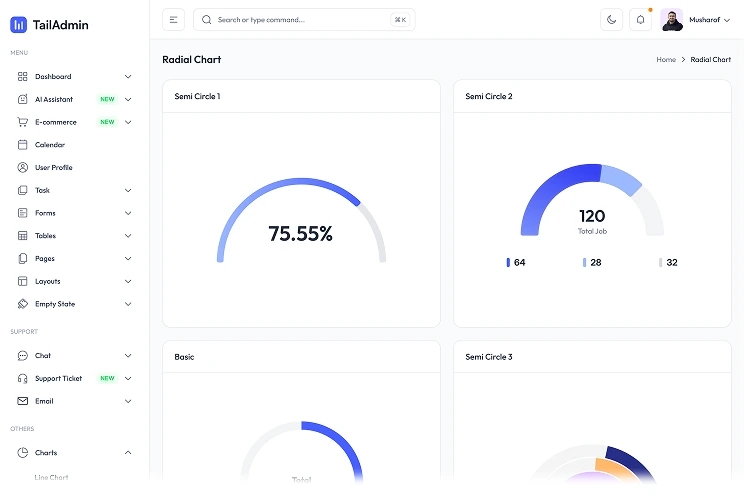Open the Dashboard menu item
The height and width of the screenshot is (496, 744).
point(74,76)
